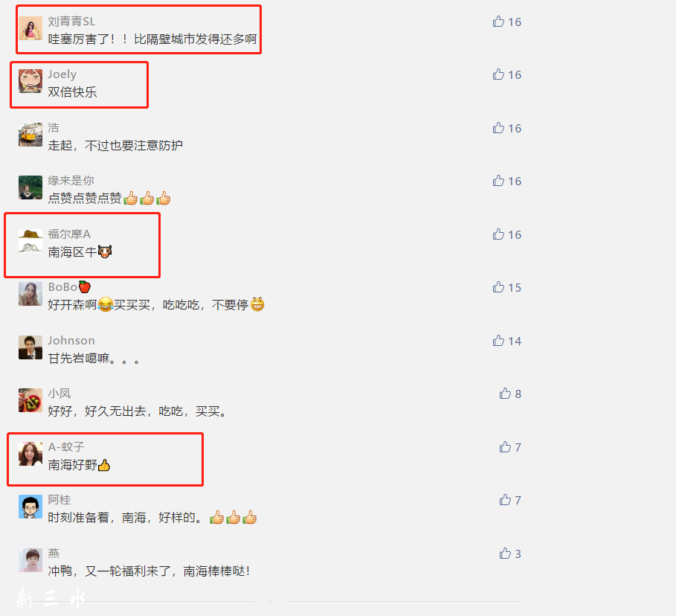Open 阿桂's cartoon glasses avatar
Viewport: 676px width, 616px height.
(30, 507)
